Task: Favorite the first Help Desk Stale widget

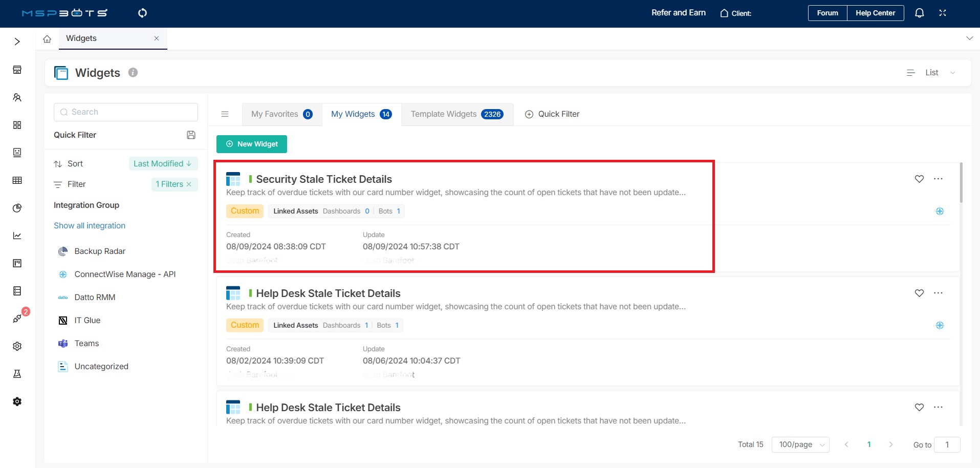Action: (919, 293)
